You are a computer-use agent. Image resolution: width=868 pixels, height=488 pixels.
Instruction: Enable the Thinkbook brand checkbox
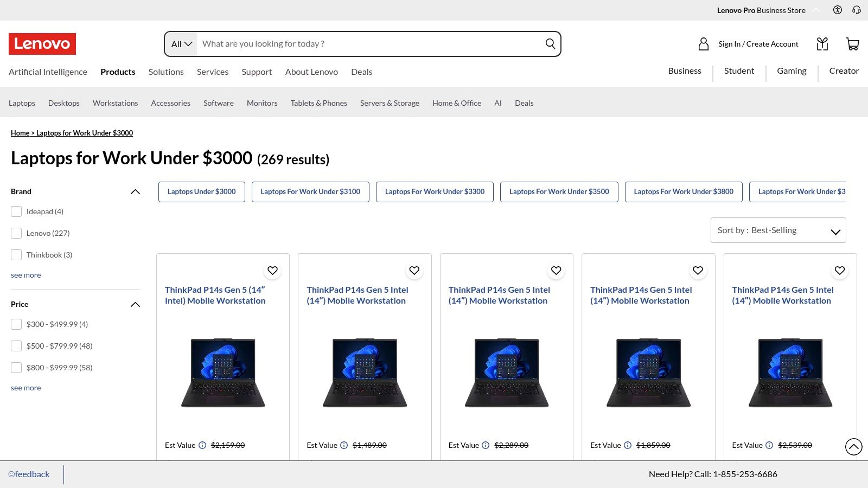pyautogui.click(x=16, y=255)
